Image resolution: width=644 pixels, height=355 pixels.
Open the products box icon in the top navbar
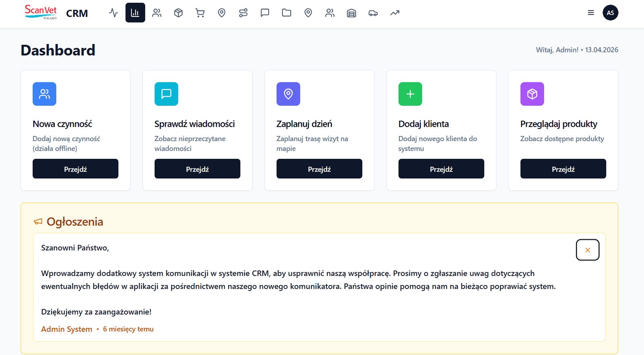point(178,13)
